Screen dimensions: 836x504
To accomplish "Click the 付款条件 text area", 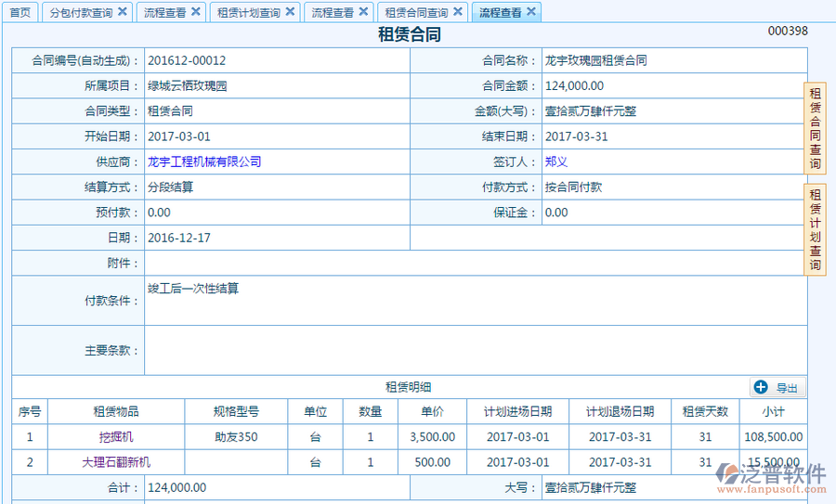I will tap(476, 301).
